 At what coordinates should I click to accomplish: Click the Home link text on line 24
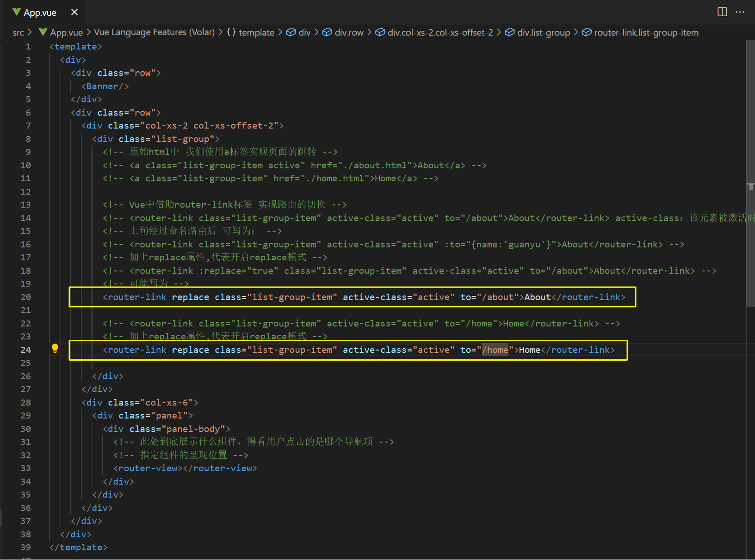530,350
